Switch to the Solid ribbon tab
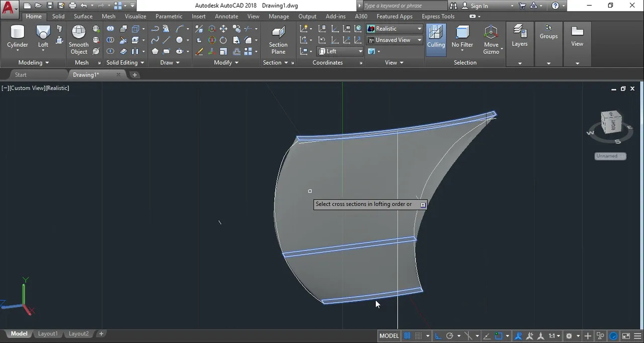The height and width of the screenshot is (343, 644). click(x=58, y=16)
